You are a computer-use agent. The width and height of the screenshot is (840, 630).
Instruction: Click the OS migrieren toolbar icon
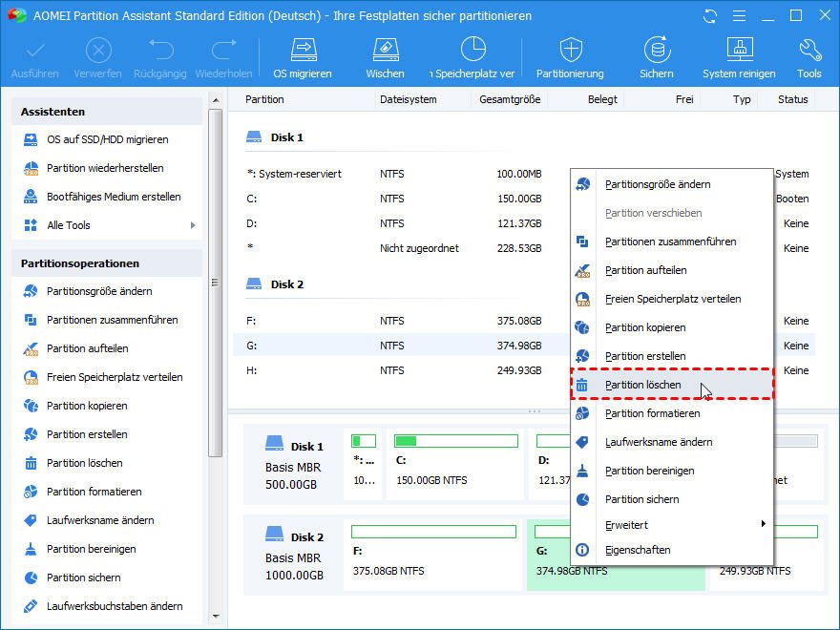coord(303,57)
